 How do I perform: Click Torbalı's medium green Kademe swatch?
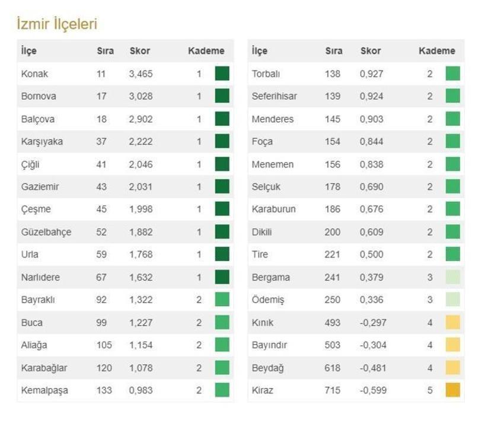[453, 74]
